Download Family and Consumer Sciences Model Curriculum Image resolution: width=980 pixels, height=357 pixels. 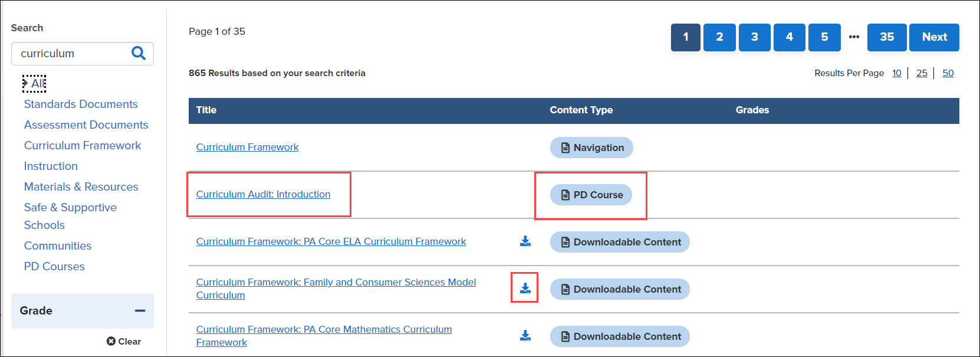(x=525, y=288)
